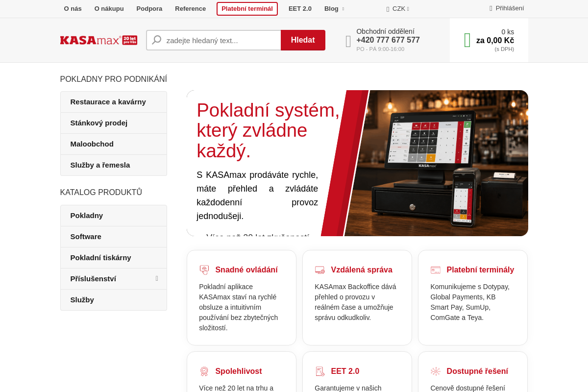Click the Platební terminál highlighted button
This screenshot has width=588, height=392.
[247, 9]
